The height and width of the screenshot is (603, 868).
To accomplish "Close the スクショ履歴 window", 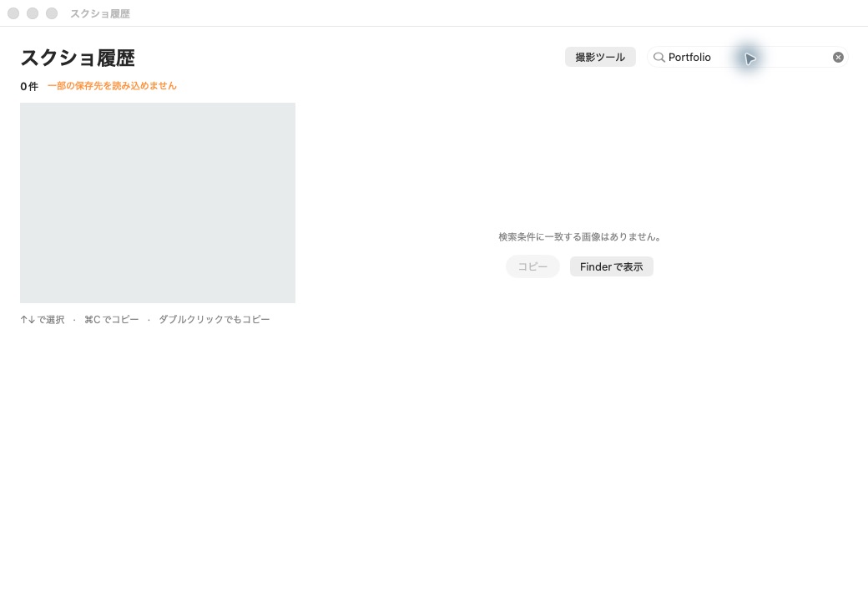I will (x=13, y=13).
